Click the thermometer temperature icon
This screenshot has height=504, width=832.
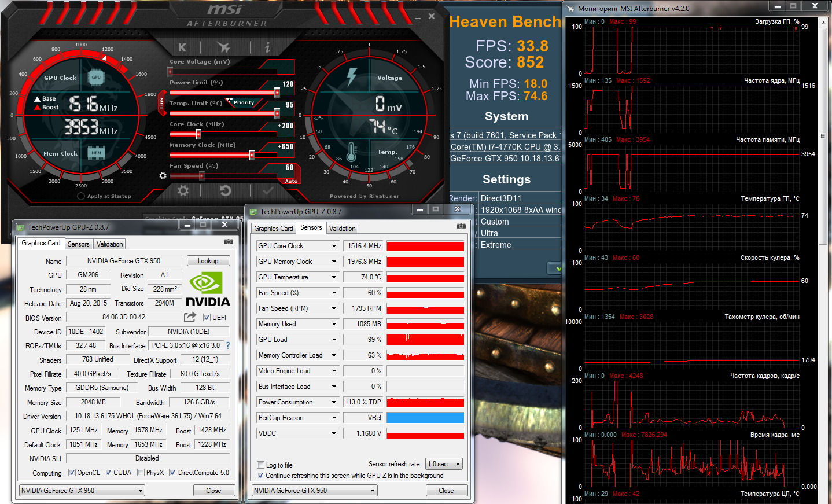coord(351,152)
